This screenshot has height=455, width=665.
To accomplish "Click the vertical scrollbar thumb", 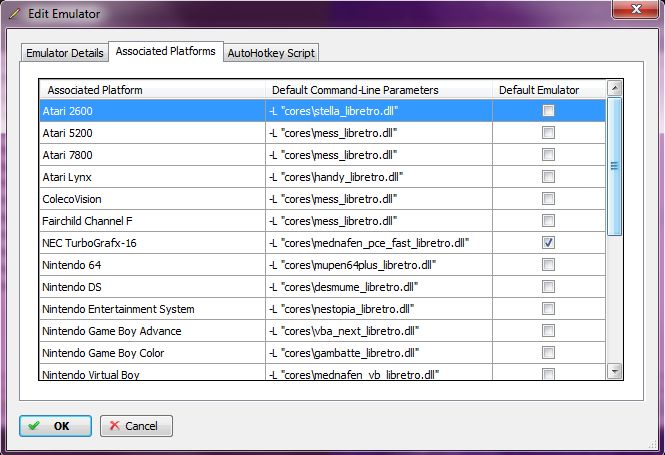I will [615, 166].
